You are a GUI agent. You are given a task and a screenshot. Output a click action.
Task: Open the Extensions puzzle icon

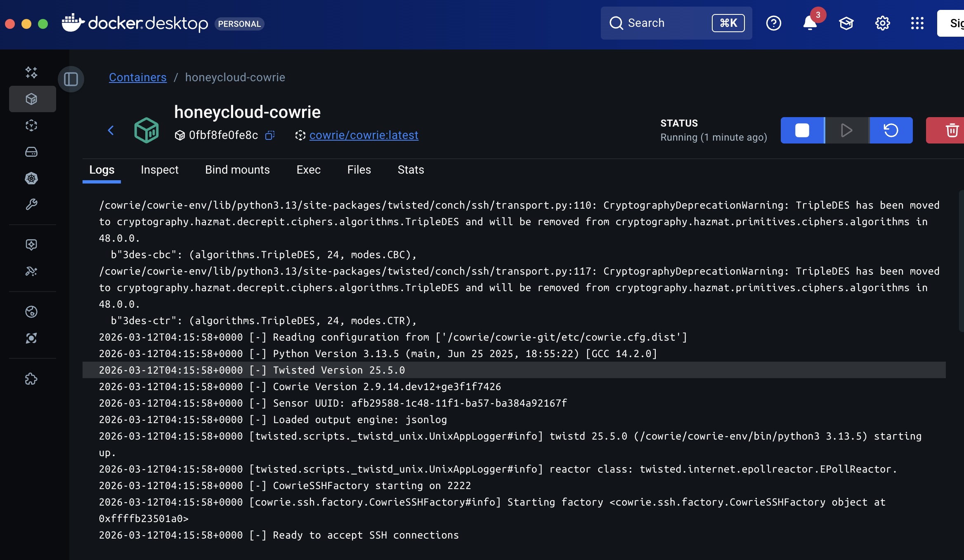coord(31,379)
